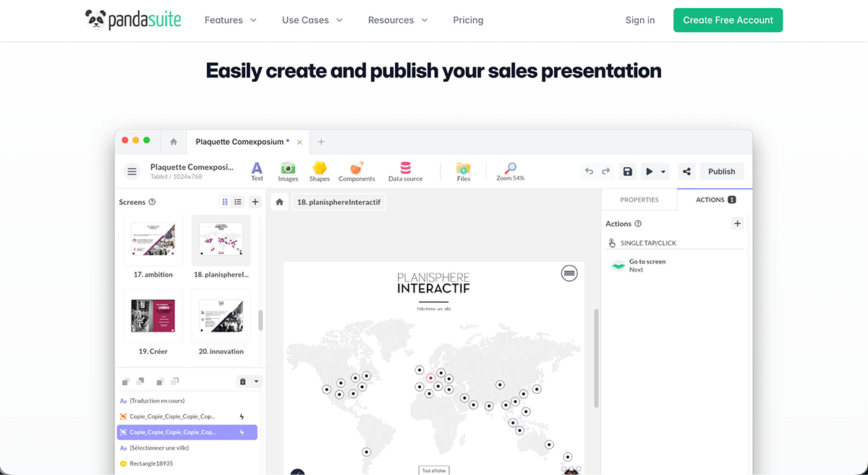Open the dropdown arrow next to play
The width and height of the screenshot is (868, 475).
(x=663, y=172)
